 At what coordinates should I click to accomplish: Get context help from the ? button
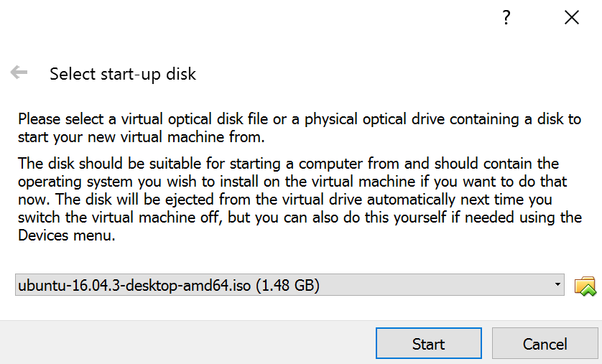tap(506, 18)
